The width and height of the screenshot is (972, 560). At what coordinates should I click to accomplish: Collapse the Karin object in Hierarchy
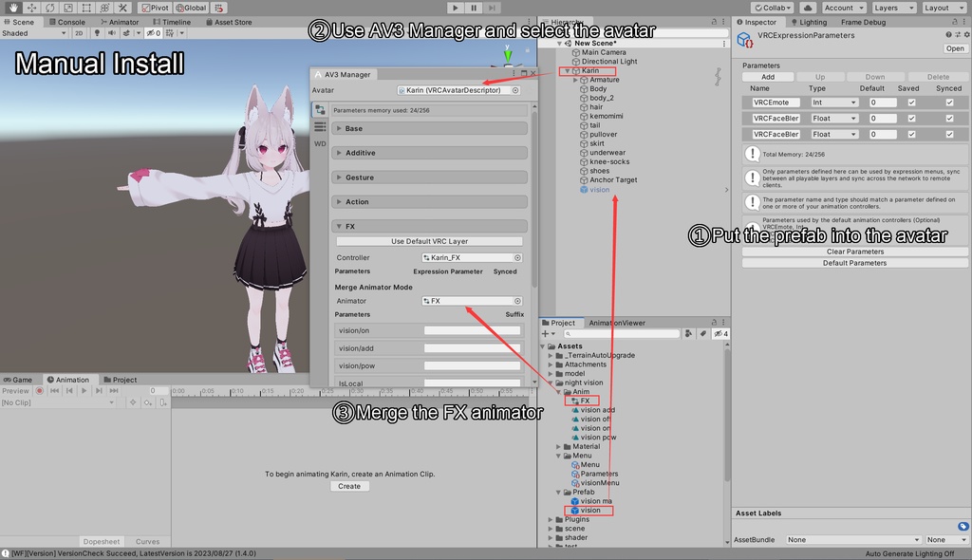point(567,70)
